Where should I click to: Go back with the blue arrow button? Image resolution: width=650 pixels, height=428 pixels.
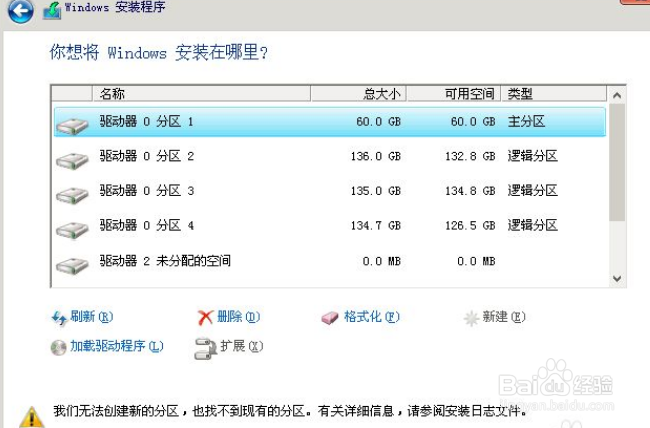pos(20,10)
